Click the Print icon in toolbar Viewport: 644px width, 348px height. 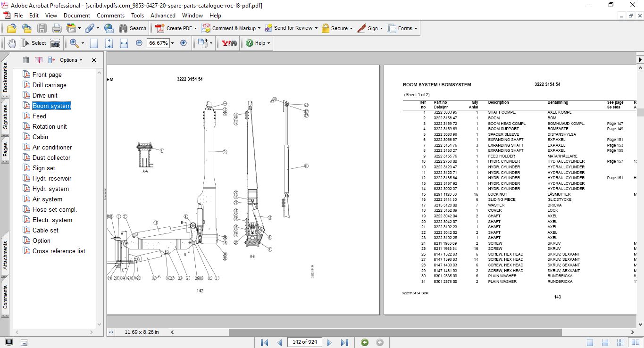57,28
